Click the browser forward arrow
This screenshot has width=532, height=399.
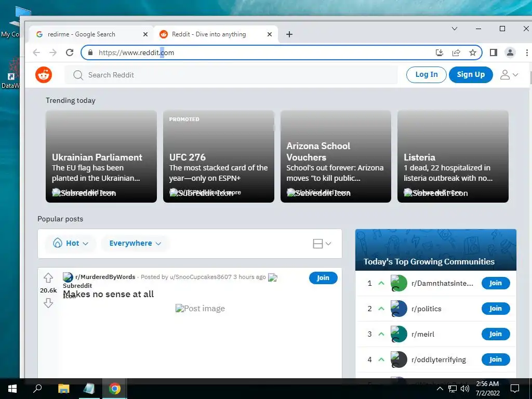pos(53,52)
